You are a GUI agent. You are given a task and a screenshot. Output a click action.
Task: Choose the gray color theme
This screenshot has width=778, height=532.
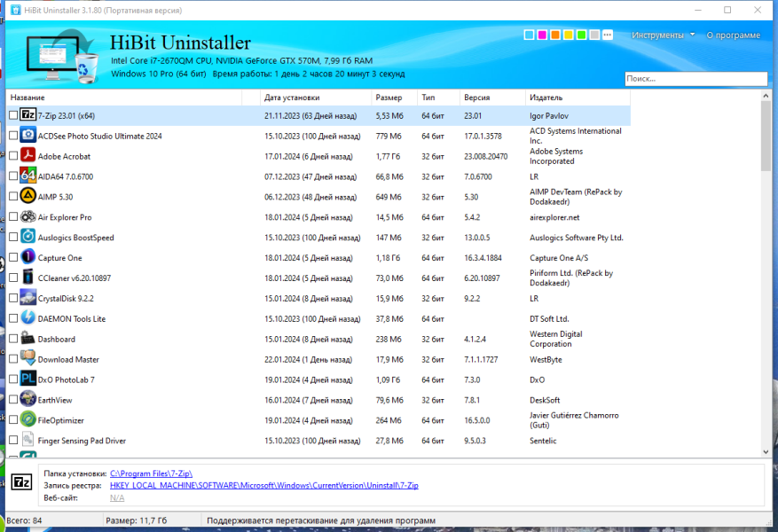click(x=594, y=35)
